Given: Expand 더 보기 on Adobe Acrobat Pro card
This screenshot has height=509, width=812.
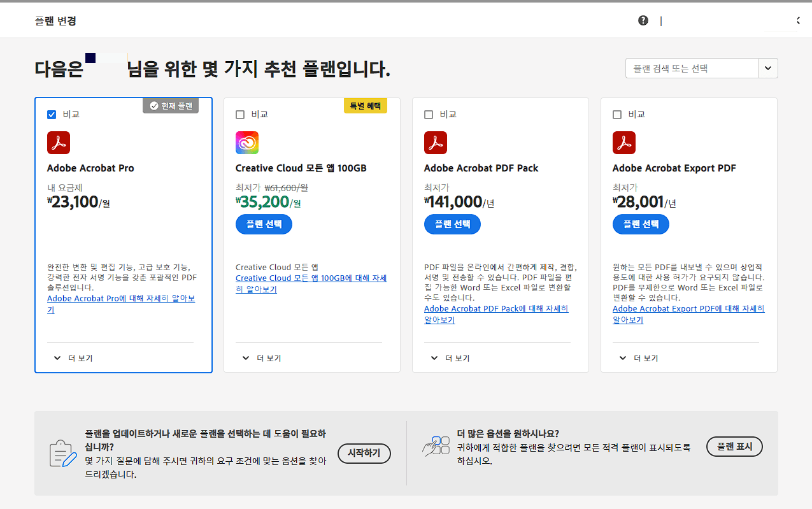Looking at the screenshot, I should 73,358.
